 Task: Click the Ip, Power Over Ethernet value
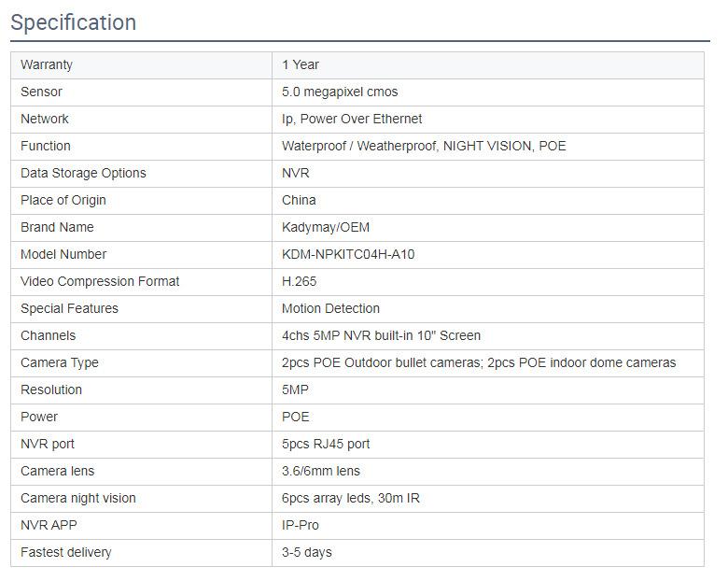(352, 120)
